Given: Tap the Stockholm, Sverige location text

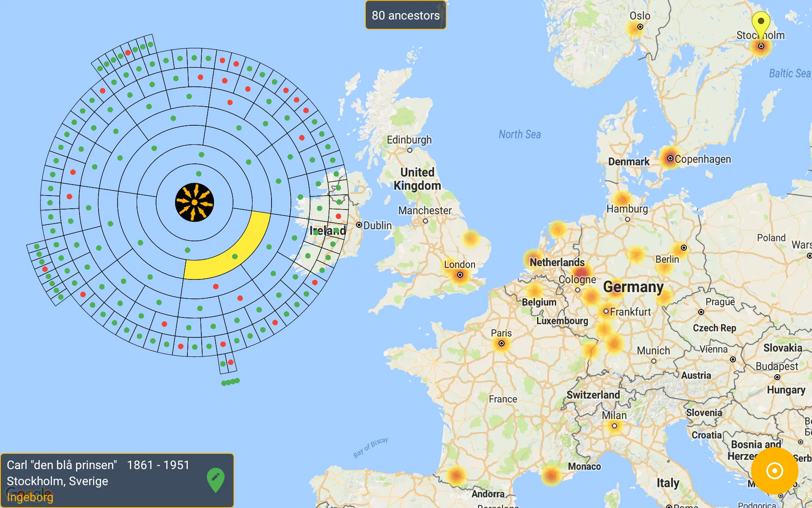Looking at the screenshot, I should 58,481.
